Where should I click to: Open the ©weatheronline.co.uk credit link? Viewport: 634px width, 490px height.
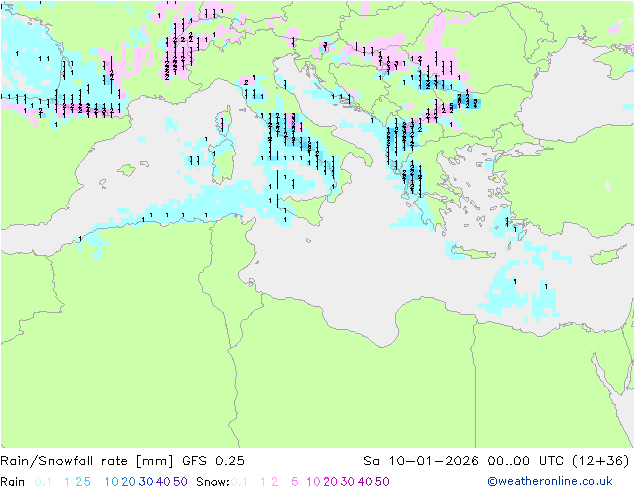click(550, 481)
